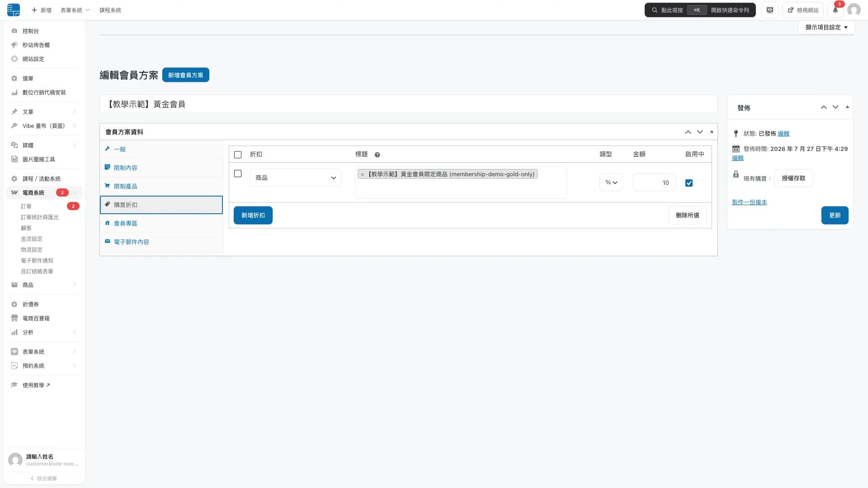Click the 控制台 dashboard icon
Image resolution: width=868 pixels, height=488 pixels.
(14, 31)
